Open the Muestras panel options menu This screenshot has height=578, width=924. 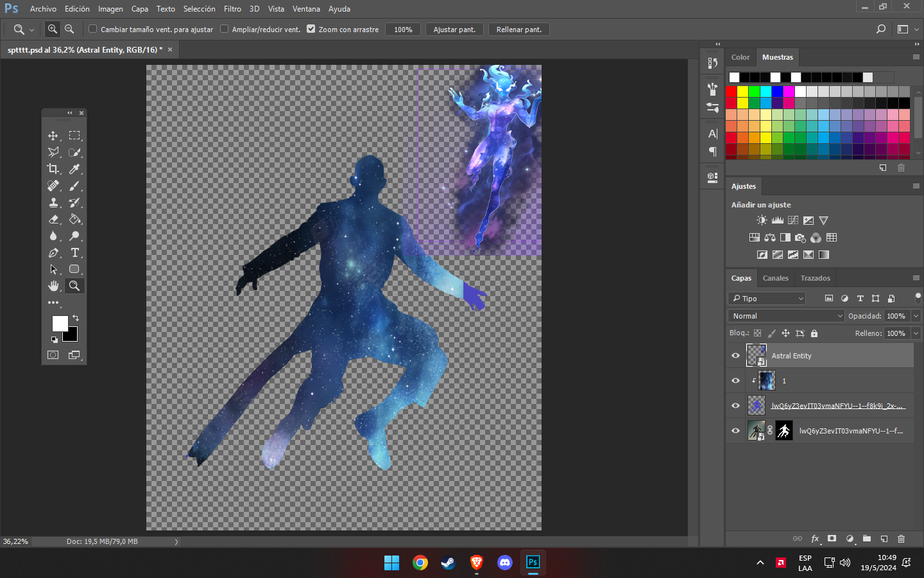916,57
